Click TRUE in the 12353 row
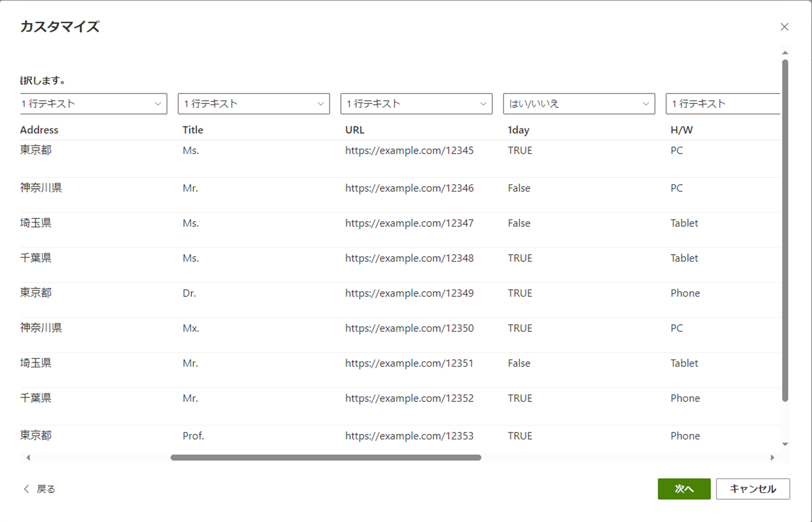 520,436
